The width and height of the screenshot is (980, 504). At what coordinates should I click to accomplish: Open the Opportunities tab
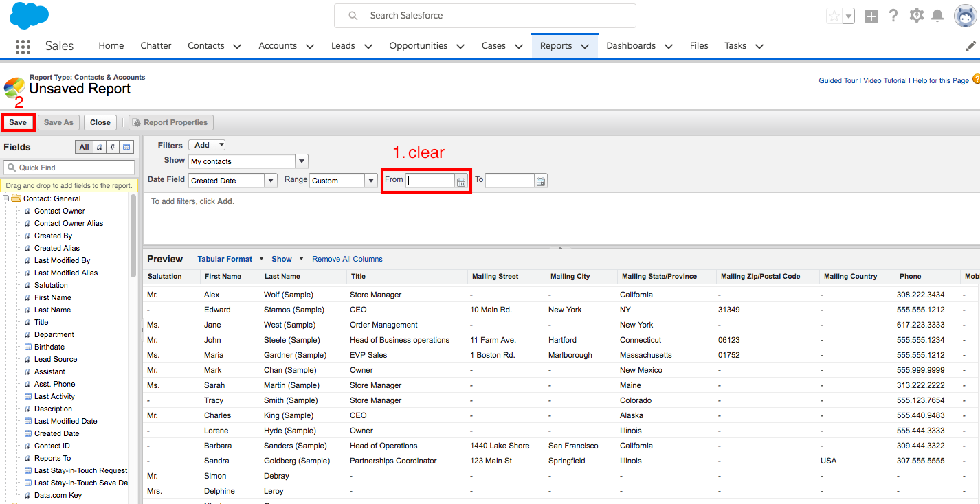click(x=419, y=46)
